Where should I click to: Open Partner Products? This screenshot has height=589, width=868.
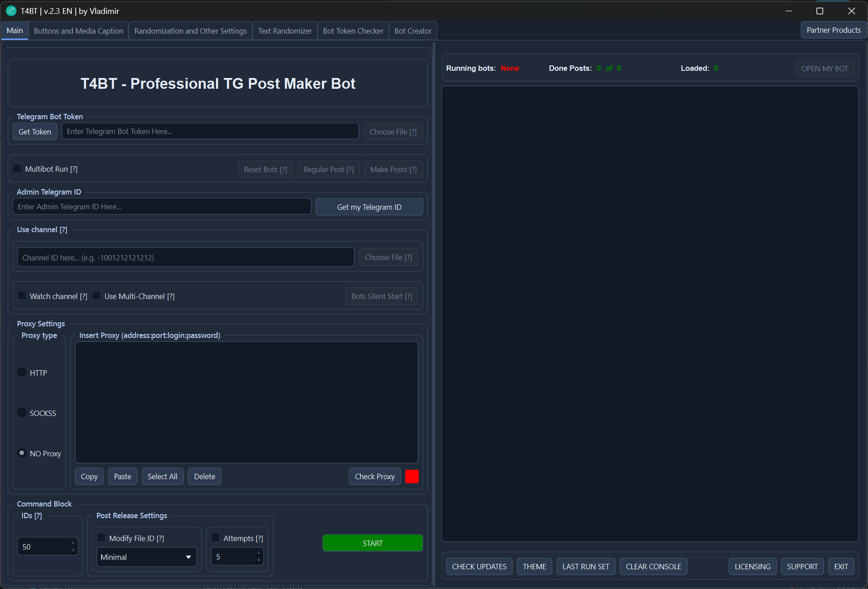point(833,30)
